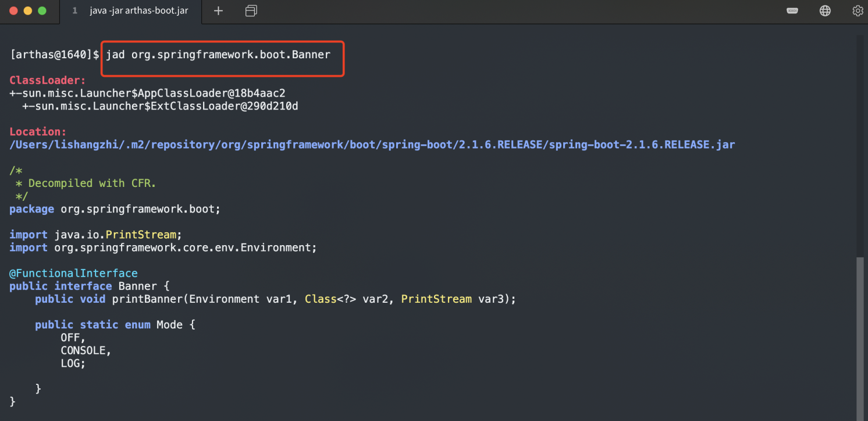Click the ExtClassLoader@290d210d child line
The image size is (868, 421).
(160, 106)
